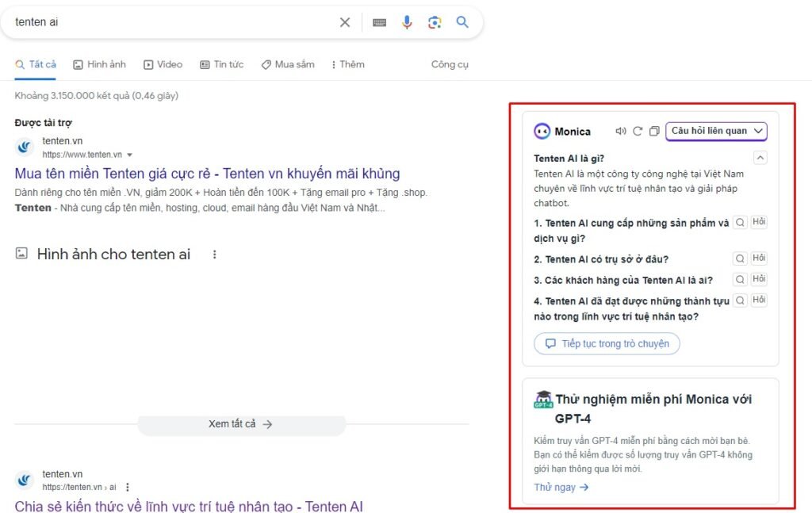
Task: Regenerate Monica answer with refresh icon
Action: point(638,131)
